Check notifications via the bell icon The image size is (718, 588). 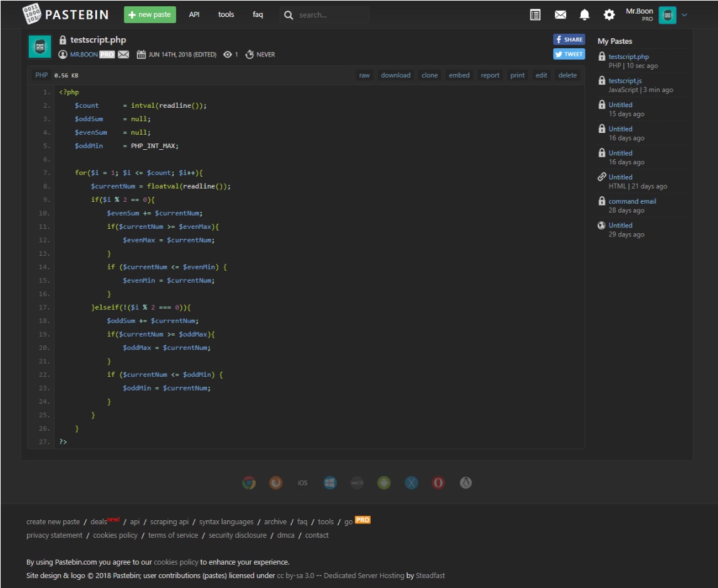(x=585, y=14)
